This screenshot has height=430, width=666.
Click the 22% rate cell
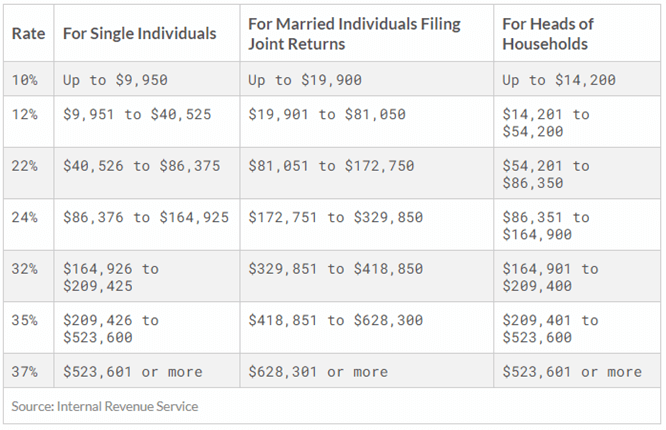25,166
